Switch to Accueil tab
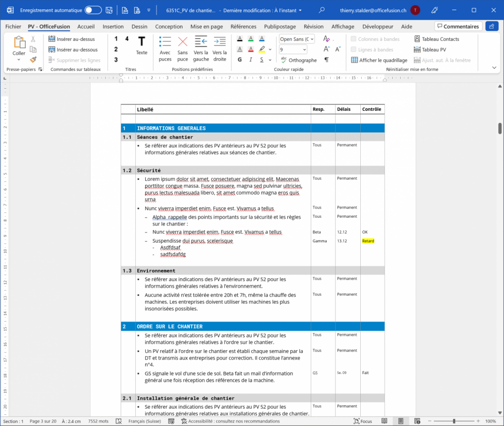Screen dimensions: 504x426 [86, 27]
